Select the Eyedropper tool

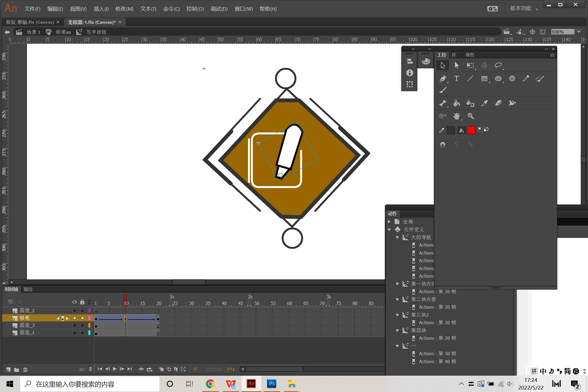point(485,103)
